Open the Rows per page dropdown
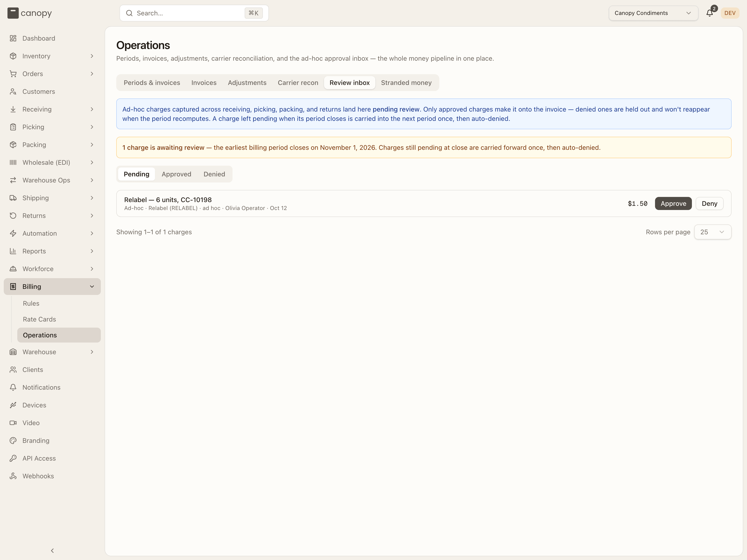Screen dimensions: 747x560 pos(712,232)
